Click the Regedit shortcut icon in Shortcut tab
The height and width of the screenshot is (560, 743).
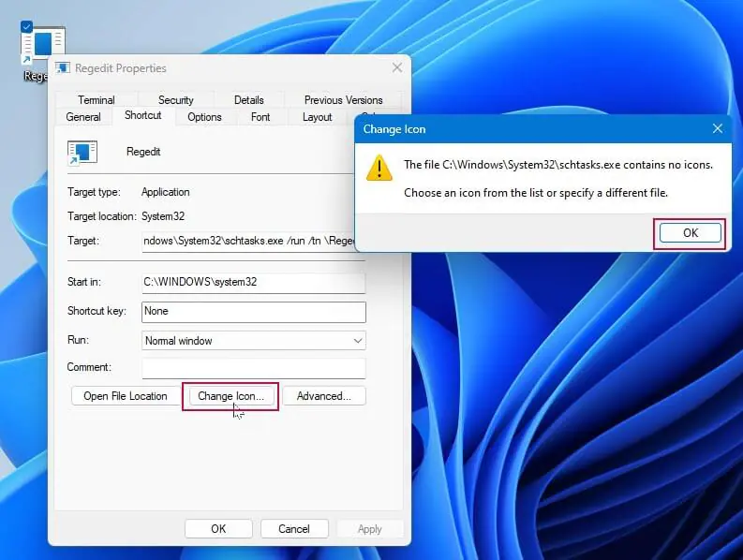(x=82, y=153)
